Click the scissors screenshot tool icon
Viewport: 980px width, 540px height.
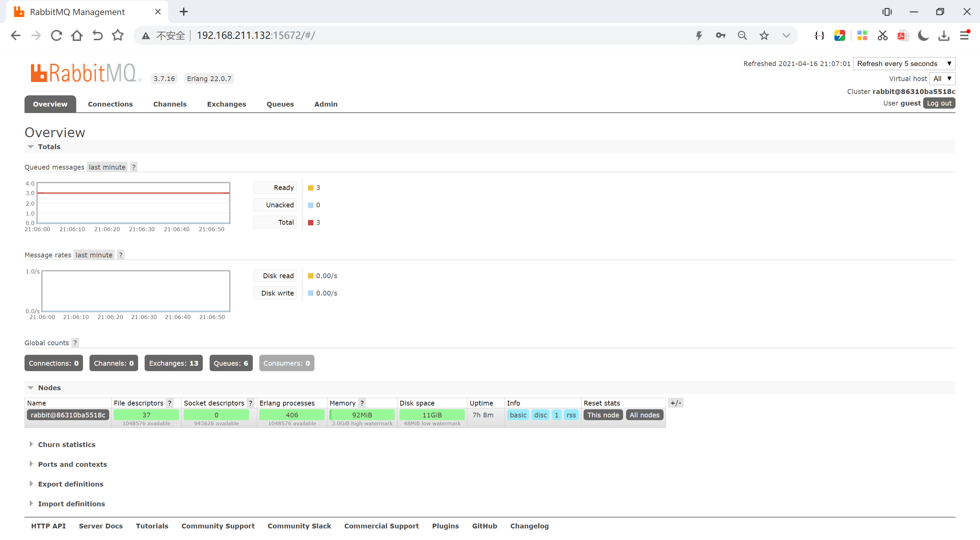tap(882, 35)
